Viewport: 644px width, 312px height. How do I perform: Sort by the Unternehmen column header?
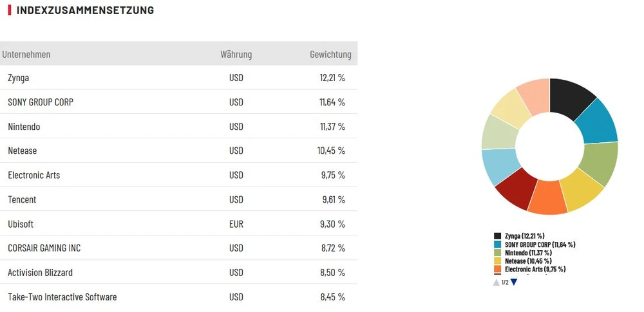click(x=26, y=55)
